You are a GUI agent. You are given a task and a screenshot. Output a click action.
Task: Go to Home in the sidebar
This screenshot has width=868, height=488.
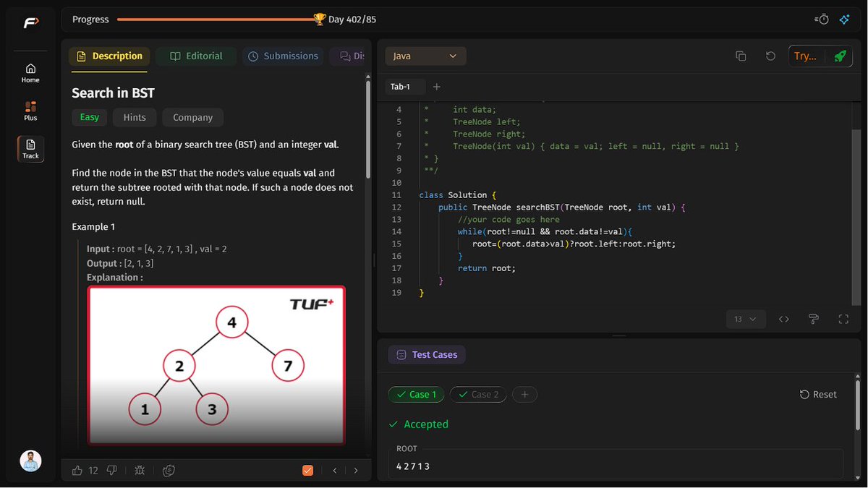click(30, 73)
